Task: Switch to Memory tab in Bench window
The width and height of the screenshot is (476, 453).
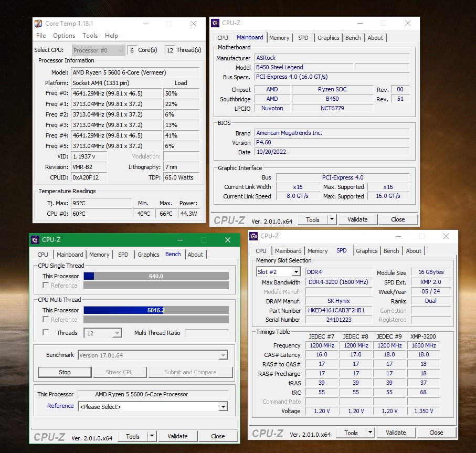Action: pyautogui.click(x=99, y=255)
